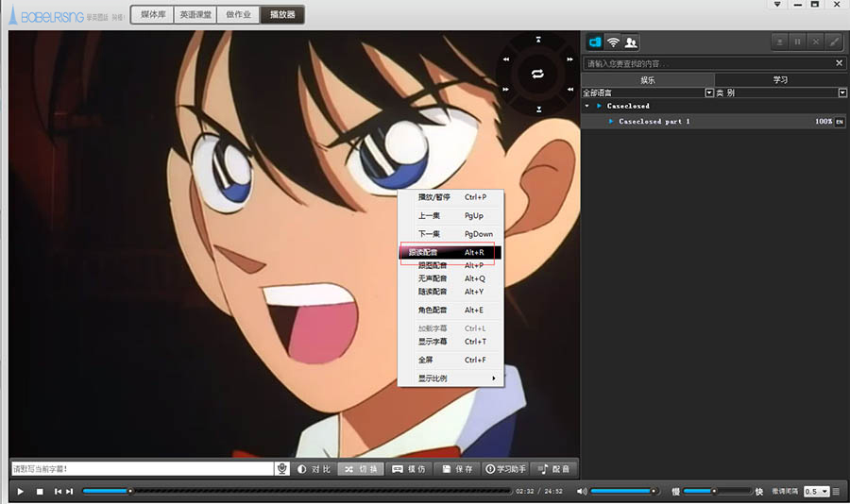Stop the video with the stop button

click(x=40, y=492)
